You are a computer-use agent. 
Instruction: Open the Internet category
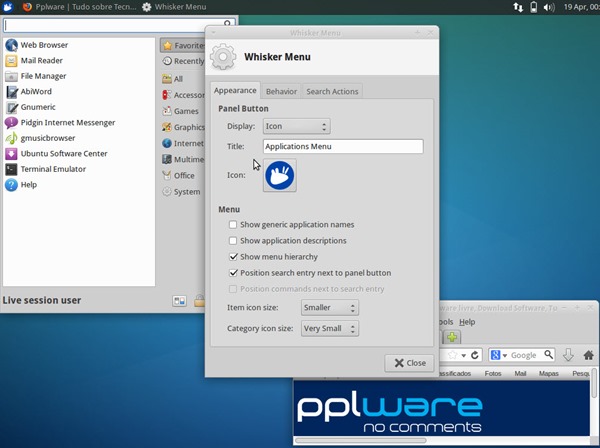click(183, 143)
